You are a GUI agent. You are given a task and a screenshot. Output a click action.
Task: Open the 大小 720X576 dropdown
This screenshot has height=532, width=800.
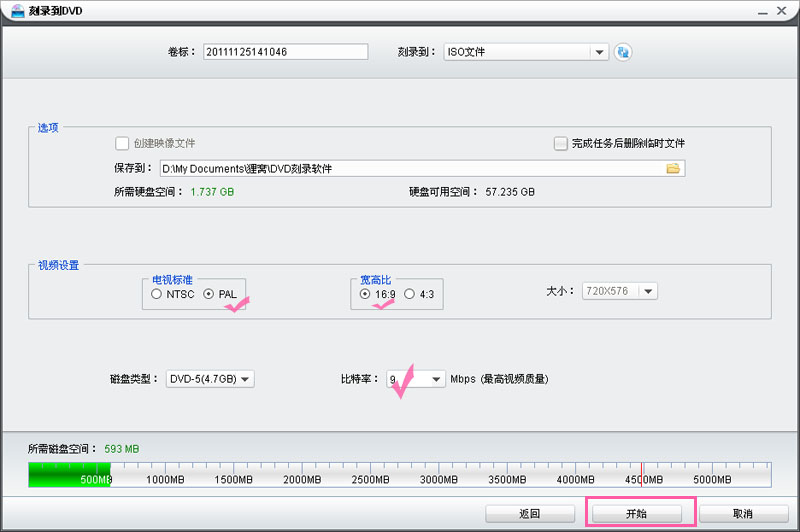coord(619,291)
